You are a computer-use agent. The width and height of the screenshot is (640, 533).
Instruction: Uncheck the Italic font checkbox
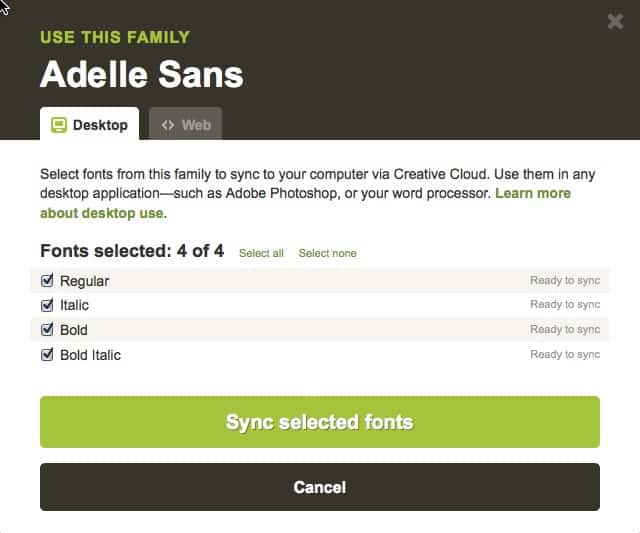[x=47, y=305]
